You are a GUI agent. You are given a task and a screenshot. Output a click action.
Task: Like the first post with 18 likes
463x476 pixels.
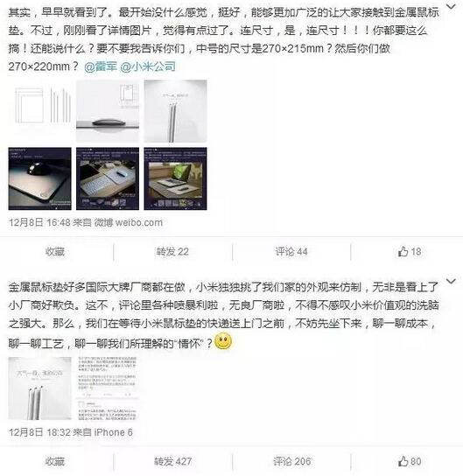(x=410, y=251)
